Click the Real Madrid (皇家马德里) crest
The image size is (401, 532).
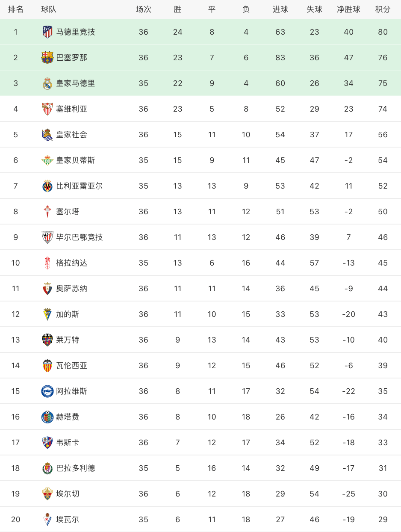(47, 83)
